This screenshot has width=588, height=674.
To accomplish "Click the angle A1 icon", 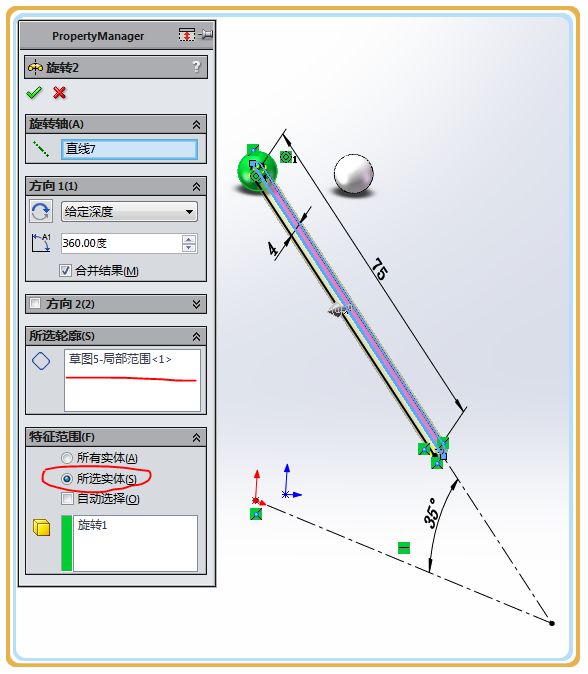I will [41, 243].
